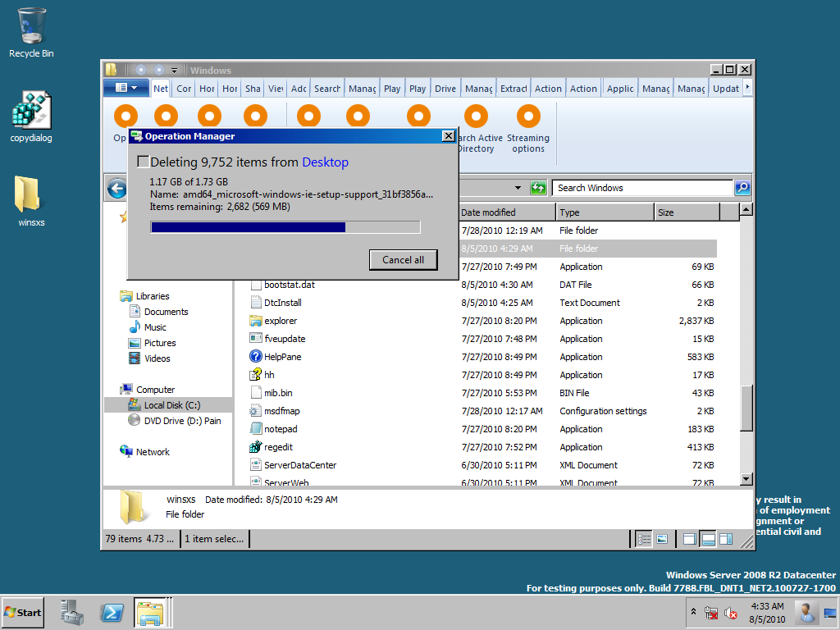Select the Updat ribbon tab
The image size is (840, 630).
(x=725, y=89)
